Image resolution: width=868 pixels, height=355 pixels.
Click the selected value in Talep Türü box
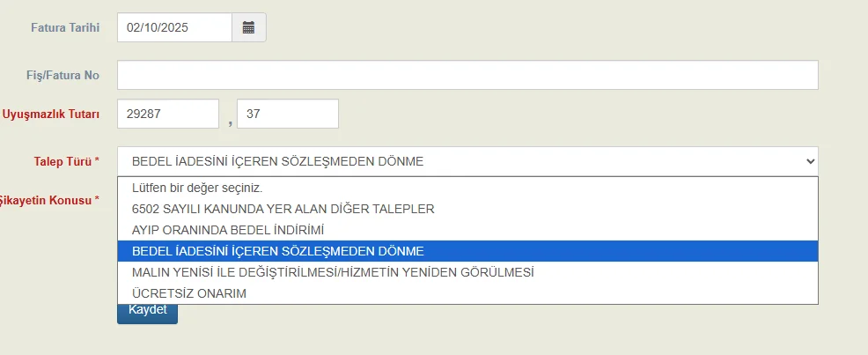277,161
